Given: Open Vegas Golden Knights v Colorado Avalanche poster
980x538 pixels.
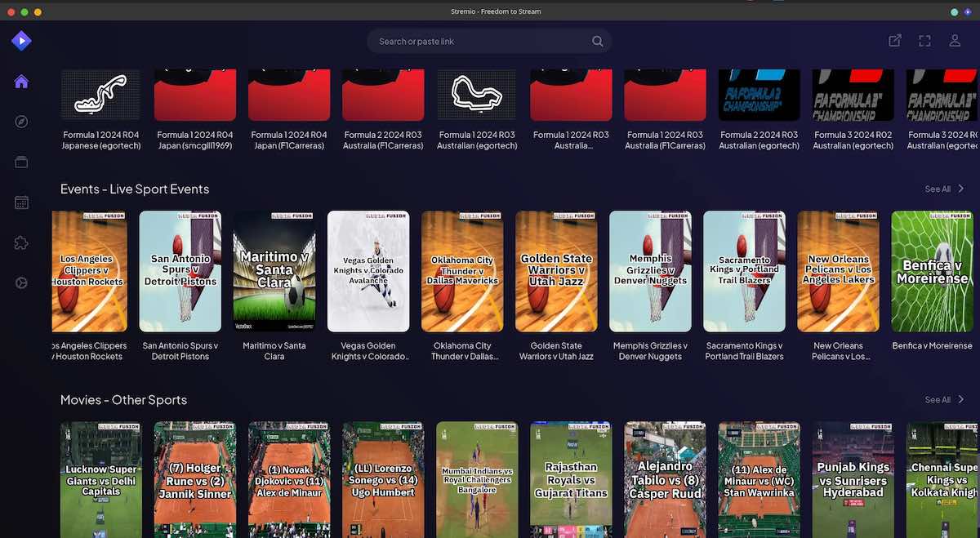Looking at the screenshot, I should pos(367,272).
